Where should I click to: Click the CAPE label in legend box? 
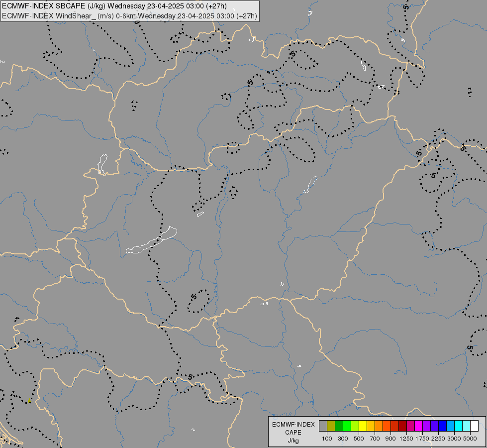(293, 433)
